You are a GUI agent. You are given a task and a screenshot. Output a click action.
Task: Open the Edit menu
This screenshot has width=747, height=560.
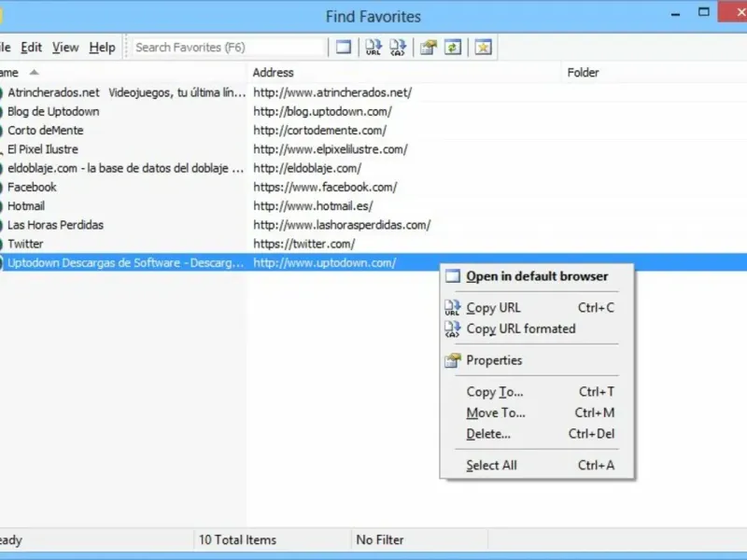coord(32,48)
